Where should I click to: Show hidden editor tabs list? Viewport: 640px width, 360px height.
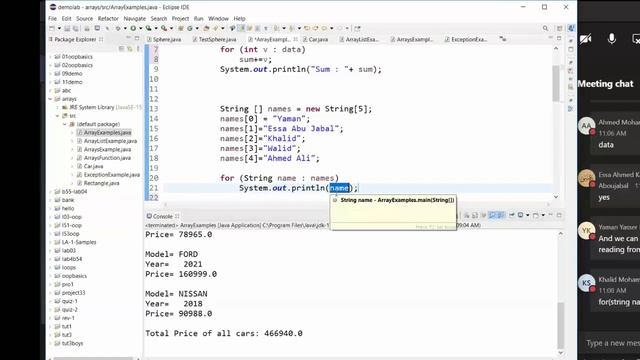(503, 39)
